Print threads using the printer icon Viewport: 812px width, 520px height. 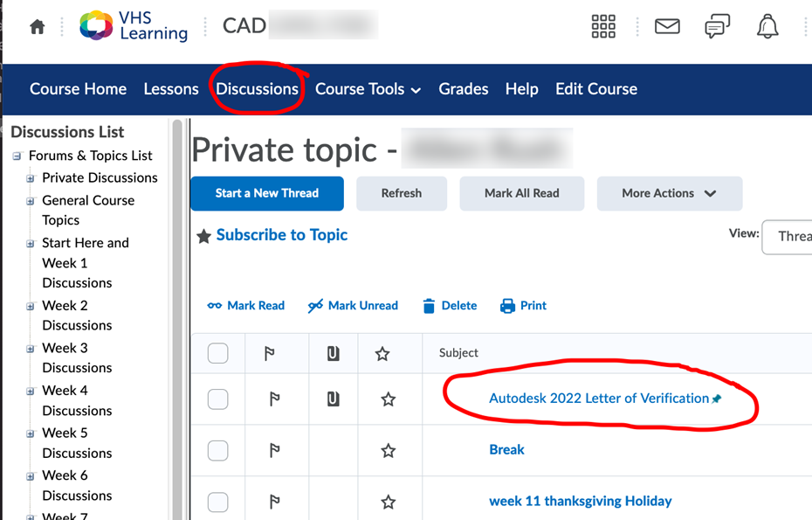[506, 305]
